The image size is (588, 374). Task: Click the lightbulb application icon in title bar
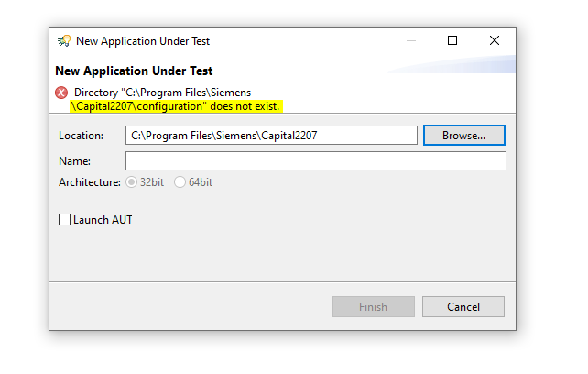click(x=64, y=40)
